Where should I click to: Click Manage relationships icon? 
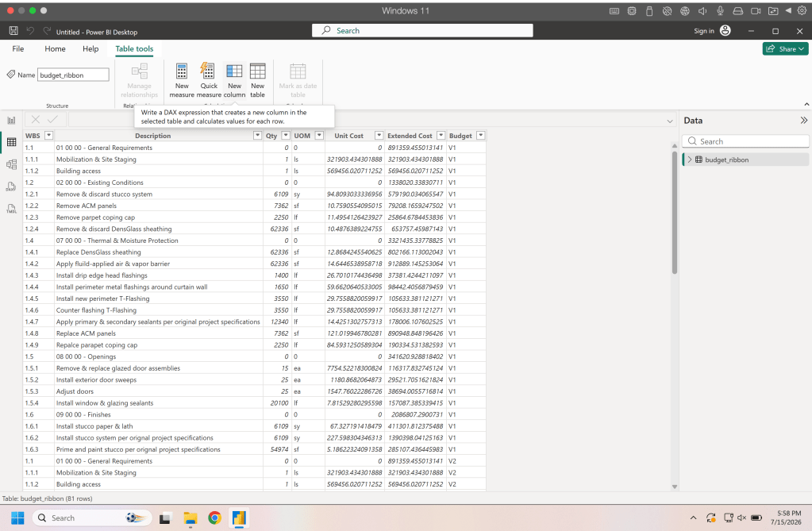point(140,71)
